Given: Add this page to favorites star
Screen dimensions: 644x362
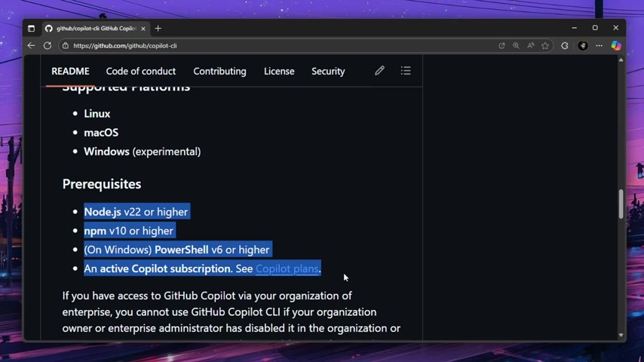Looking at the screenshot, I should tap(545, 45).
